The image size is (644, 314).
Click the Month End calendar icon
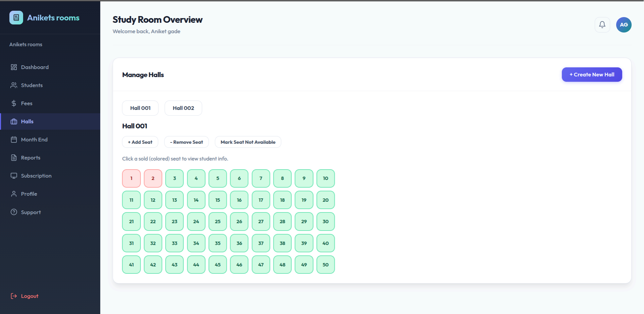click(x=14, y=139)
